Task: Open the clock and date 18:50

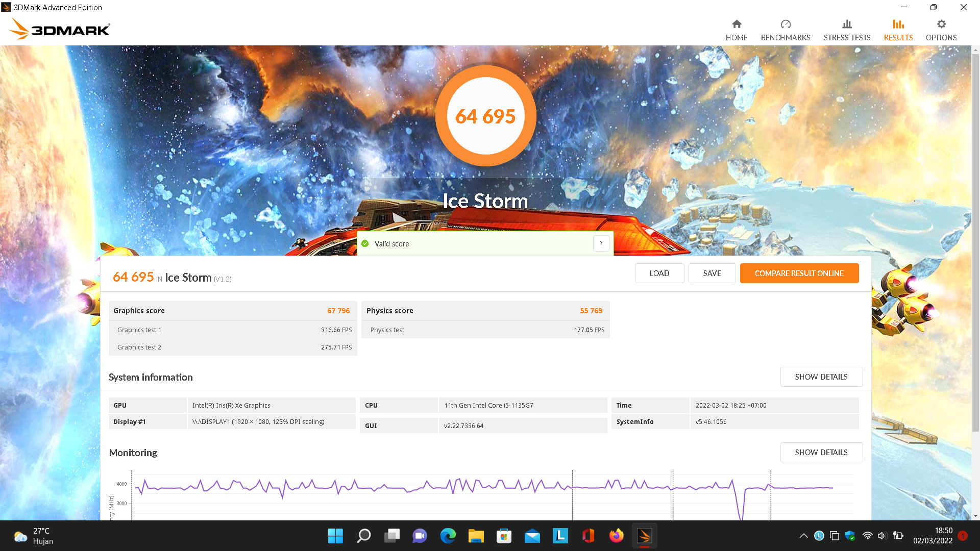Action: (x=933, y=536)
